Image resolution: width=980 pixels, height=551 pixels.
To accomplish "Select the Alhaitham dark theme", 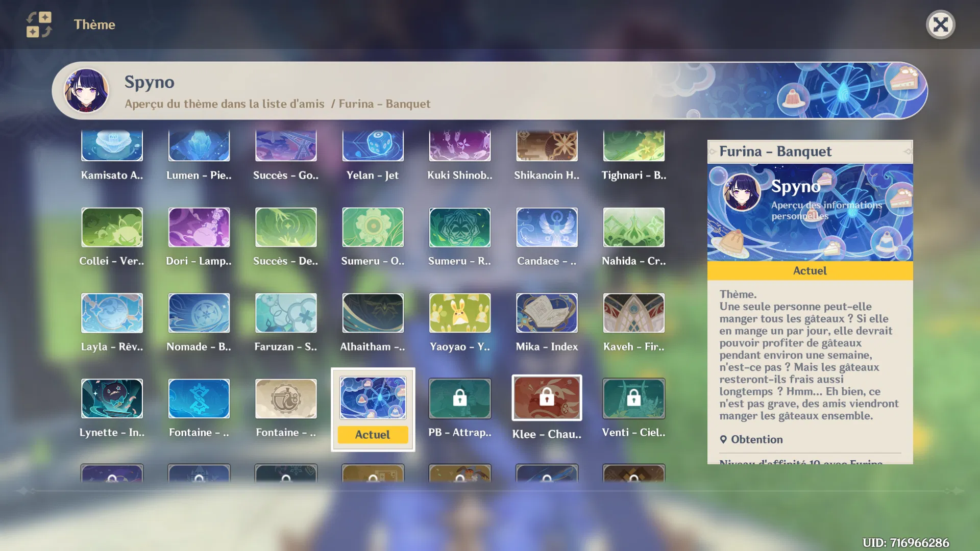I will tap(373, 313).
